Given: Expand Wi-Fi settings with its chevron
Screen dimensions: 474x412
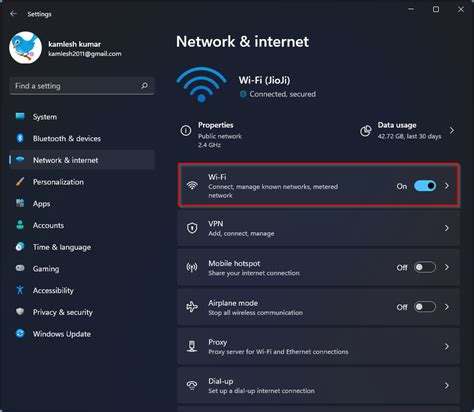Looking at the screenshot, I should pos(447,186).
